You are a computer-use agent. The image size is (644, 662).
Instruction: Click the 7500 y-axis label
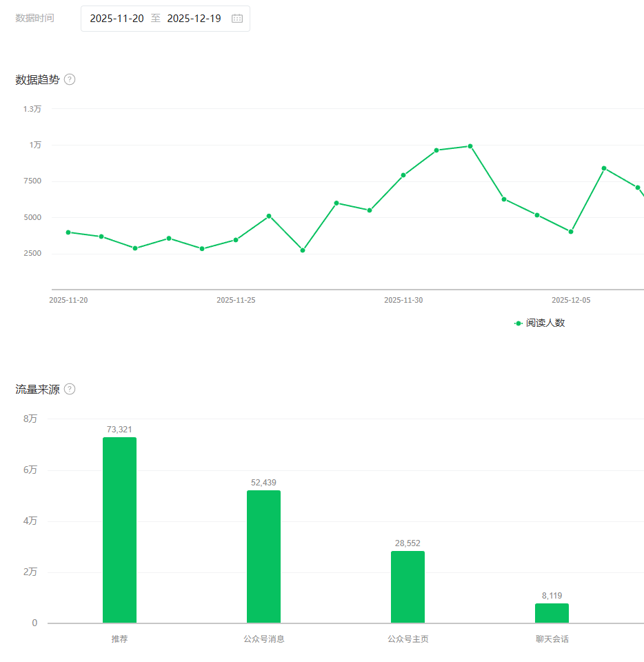(32, 181)
